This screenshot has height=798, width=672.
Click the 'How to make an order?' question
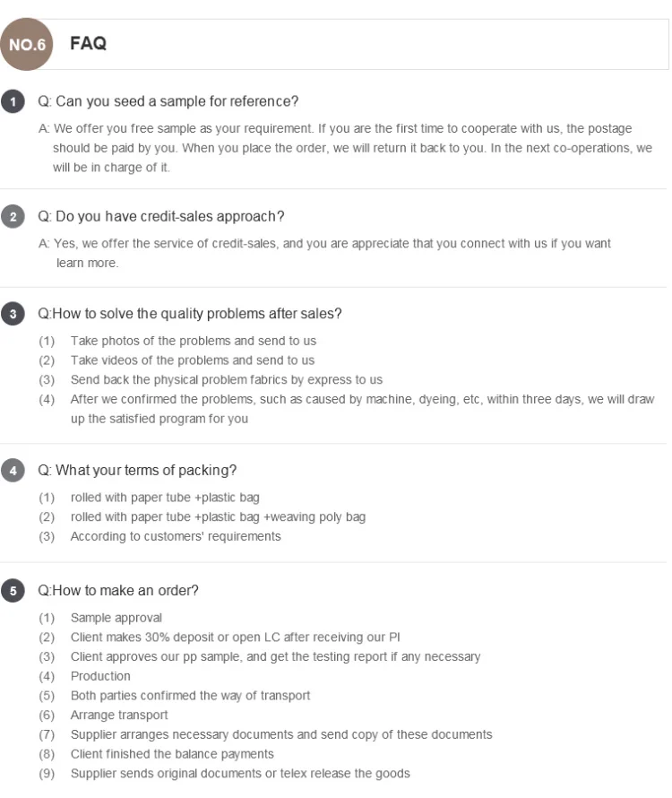(118, 591)
